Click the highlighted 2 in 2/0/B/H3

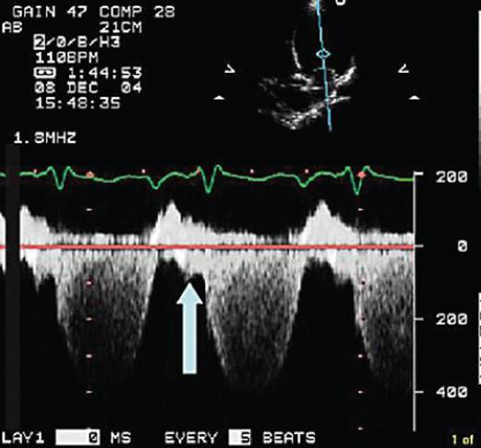40,42
